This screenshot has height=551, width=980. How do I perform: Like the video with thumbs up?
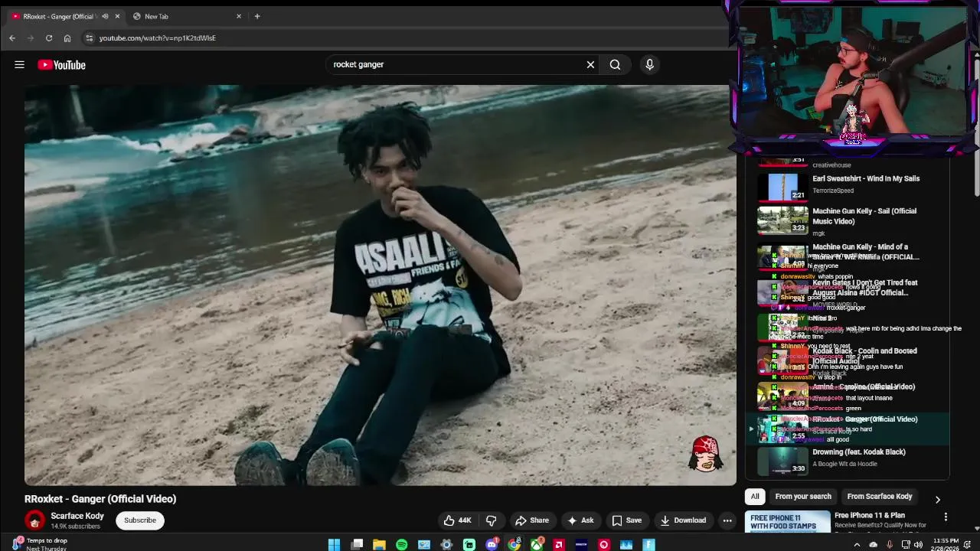pyautogui.click(x=457, y=520)
